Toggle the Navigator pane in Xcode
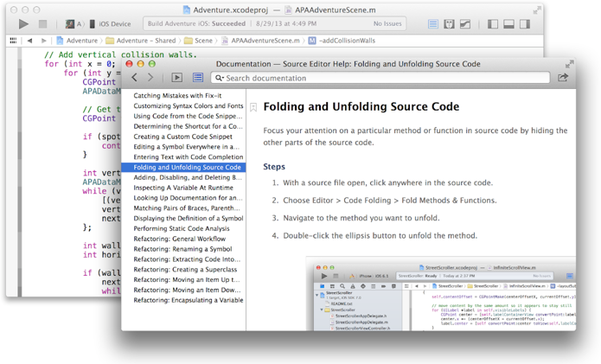Image resolution: width=601 pixels, height=364 pixels. pos(493,23)
